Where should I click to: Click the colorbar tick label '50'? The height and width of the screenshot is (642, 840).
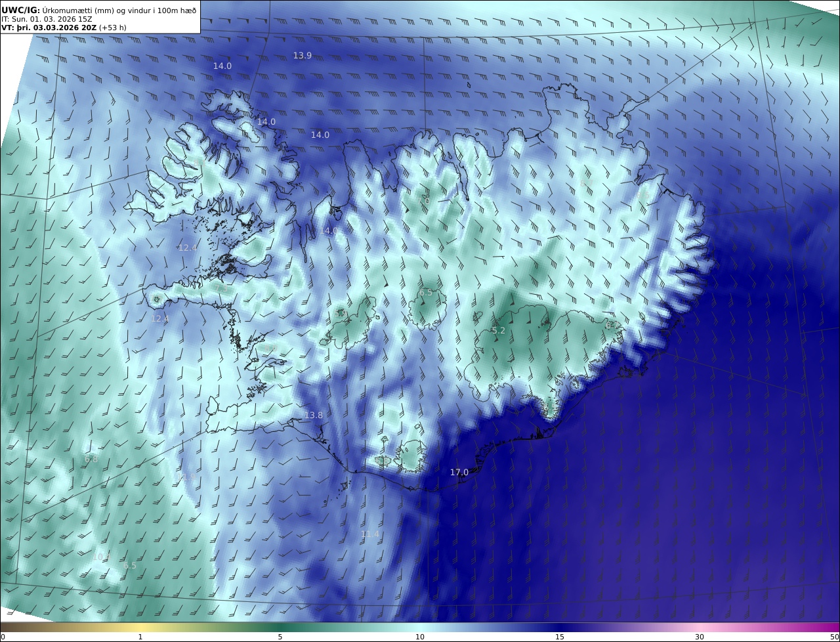(x=835, y=637)
